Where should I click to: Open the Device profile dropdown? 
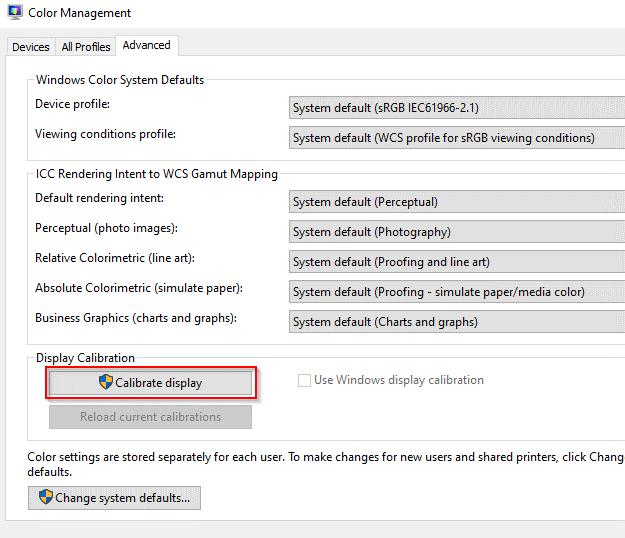click(456, 108)
